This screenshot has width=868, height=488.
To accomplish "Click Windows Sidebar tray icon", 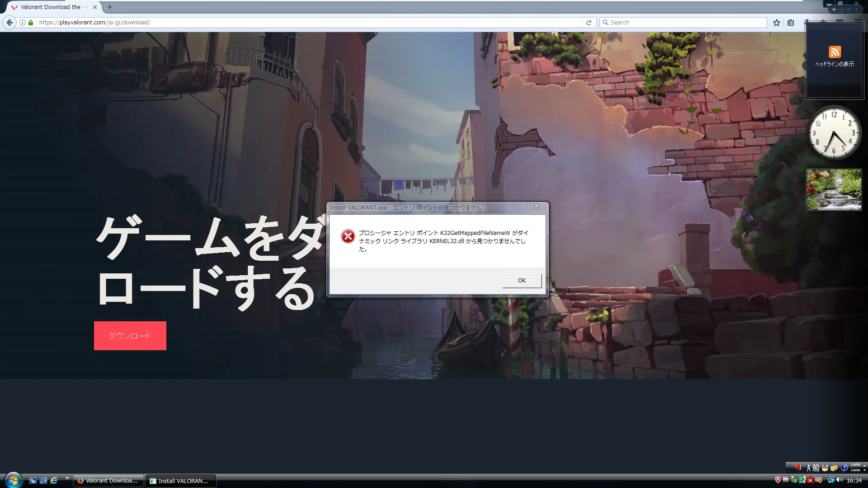I will click(802, 480).
